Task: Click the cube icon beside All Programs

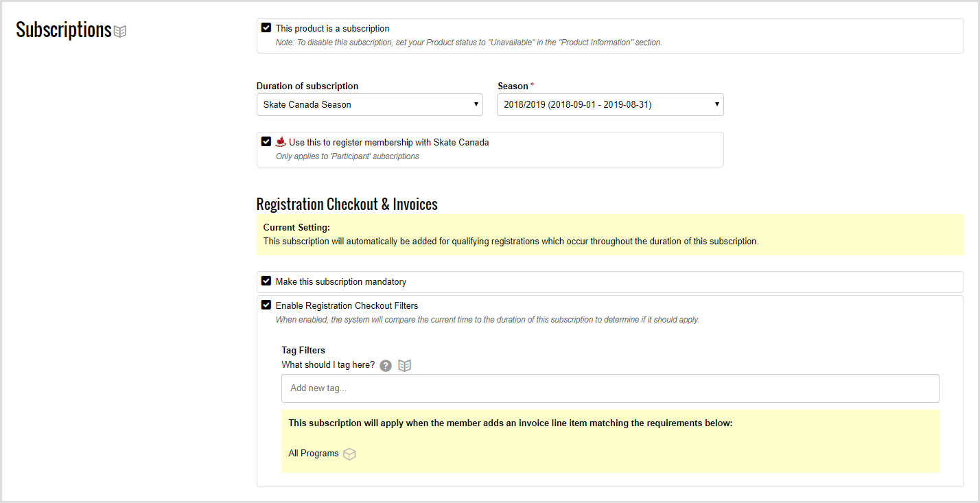Action: (349, 454)
